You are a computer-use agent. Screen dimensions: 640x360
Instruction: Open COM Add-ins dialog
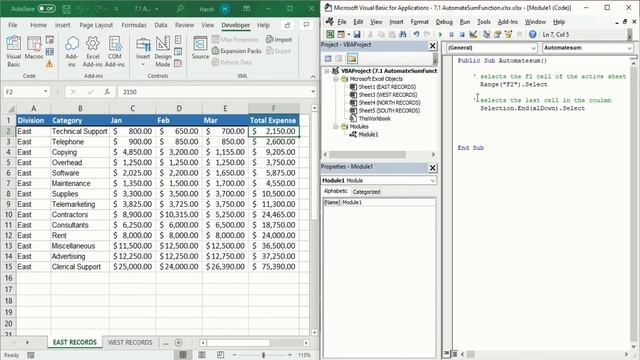pos(115,51)
